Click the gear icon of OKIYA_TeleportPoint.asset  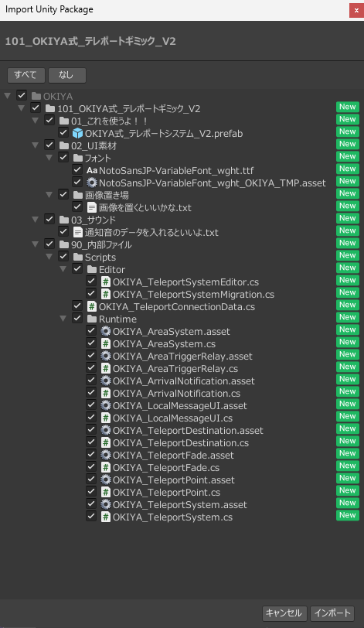pos(105,480)
